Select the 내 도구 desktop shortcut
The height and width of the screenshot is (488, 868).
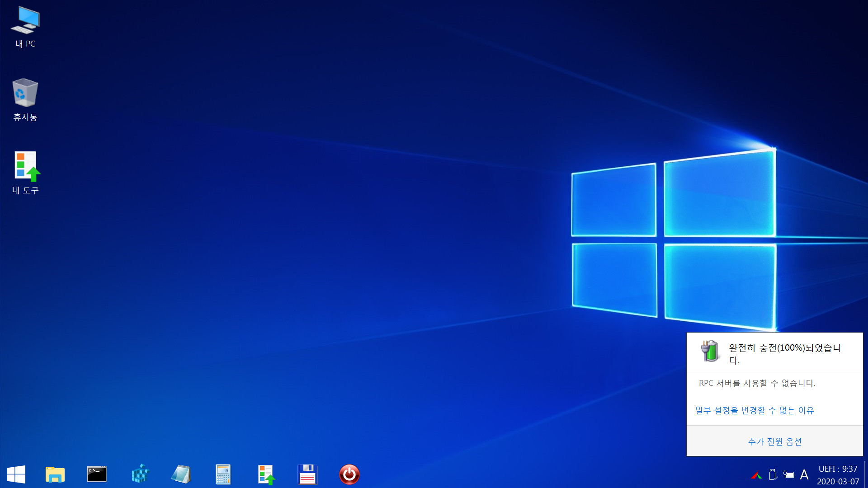tap(26, 173)
